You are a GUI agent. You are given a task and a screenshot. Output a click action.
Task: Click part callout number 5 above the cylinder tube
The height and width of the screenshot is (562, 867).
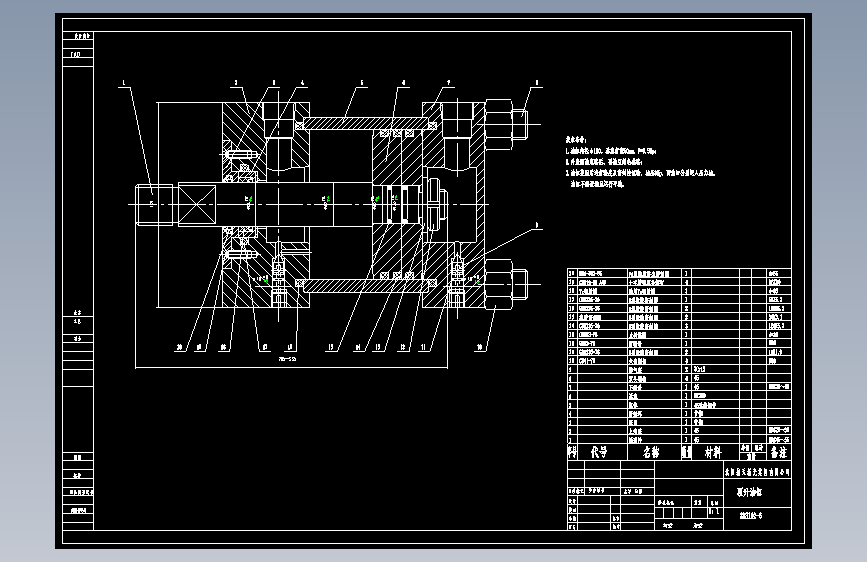[x=362, y=83]
